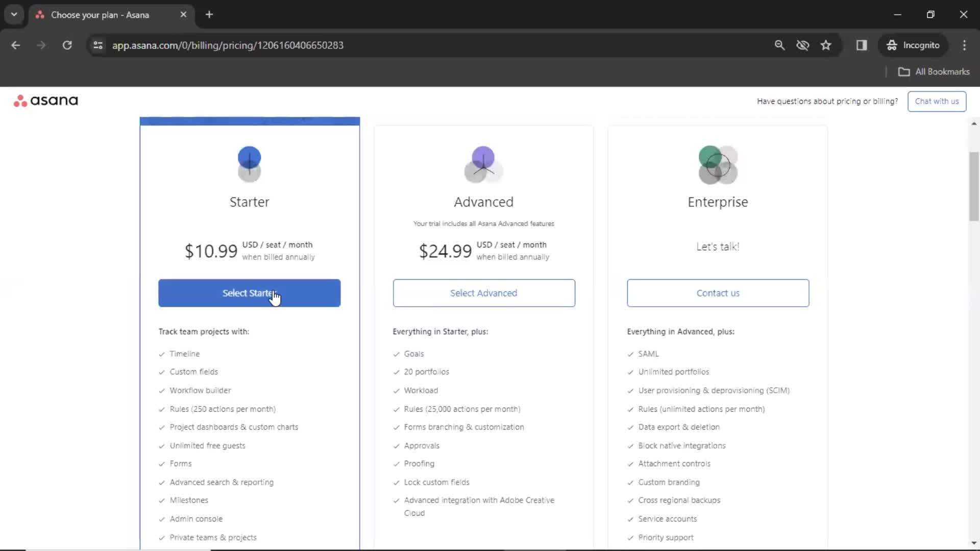The height and width of the screenshot is (551, 980).
Task: Click the Goals feature item
Action: coord(414,354)
